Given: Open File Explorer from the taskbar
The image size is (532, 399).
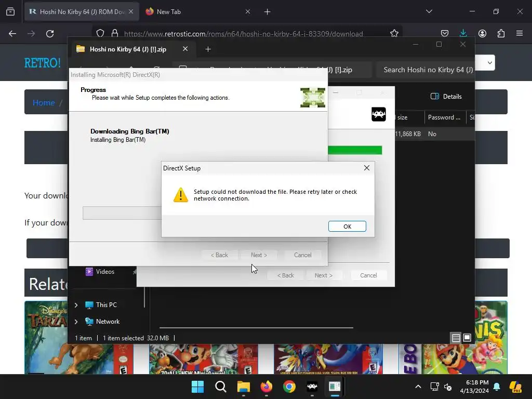Looking at the screenshot, I should point(243,387).
